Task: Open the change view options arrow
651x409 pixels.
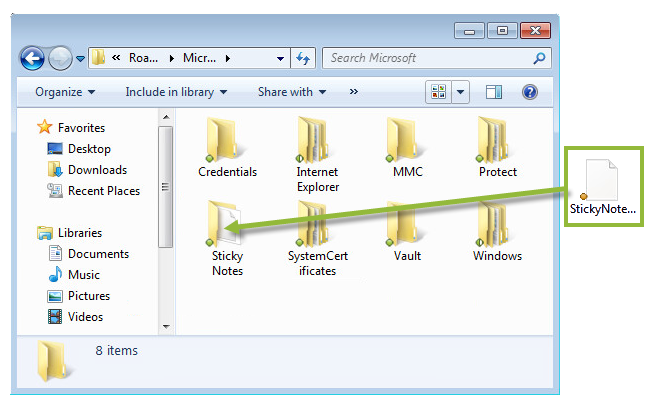Action: click(x=461, y=92)
